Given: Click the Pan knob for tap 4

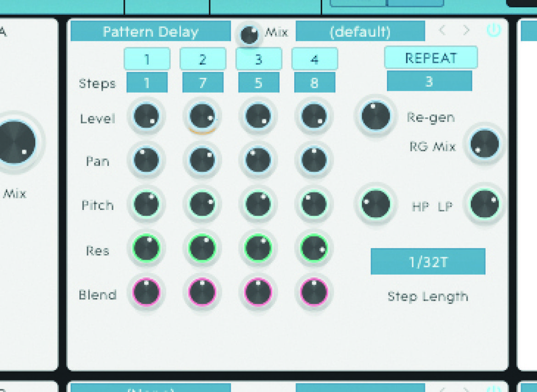Looking at the screenshot, I should [314, 160].
